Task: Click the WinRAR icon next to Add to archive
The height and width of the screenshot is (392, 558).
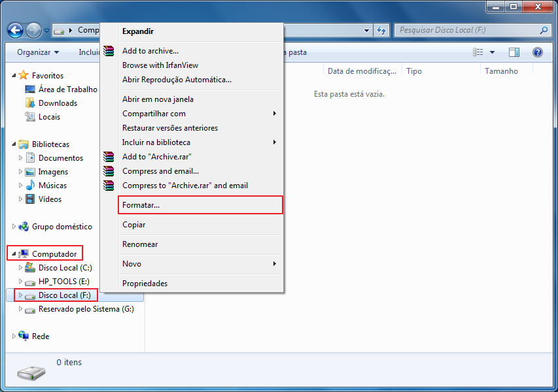Action: pos(109,51)
